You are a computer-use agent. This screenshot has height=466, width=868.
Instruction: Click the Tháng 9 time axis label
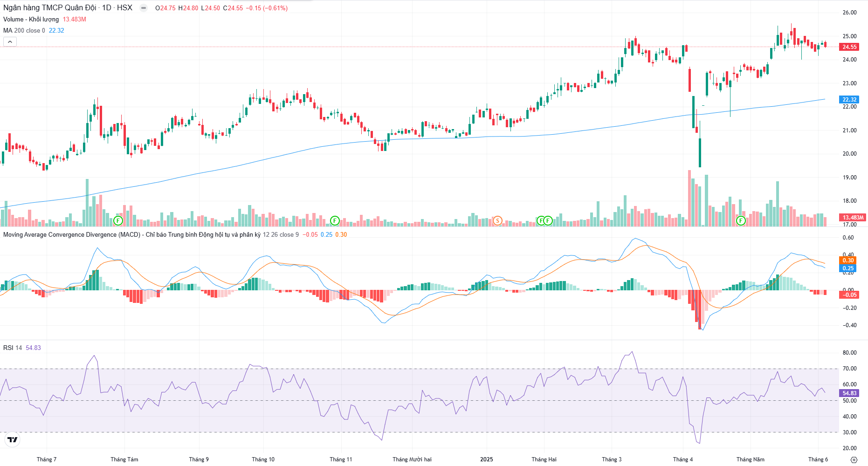point(199,459)
